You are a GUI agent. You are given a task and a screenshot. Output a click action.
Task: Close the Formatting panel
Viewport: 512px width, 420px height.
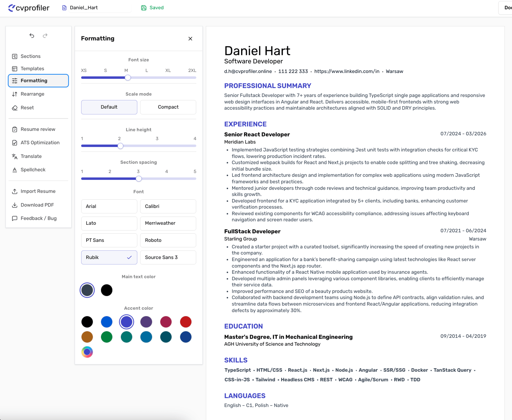click(190, 39)
